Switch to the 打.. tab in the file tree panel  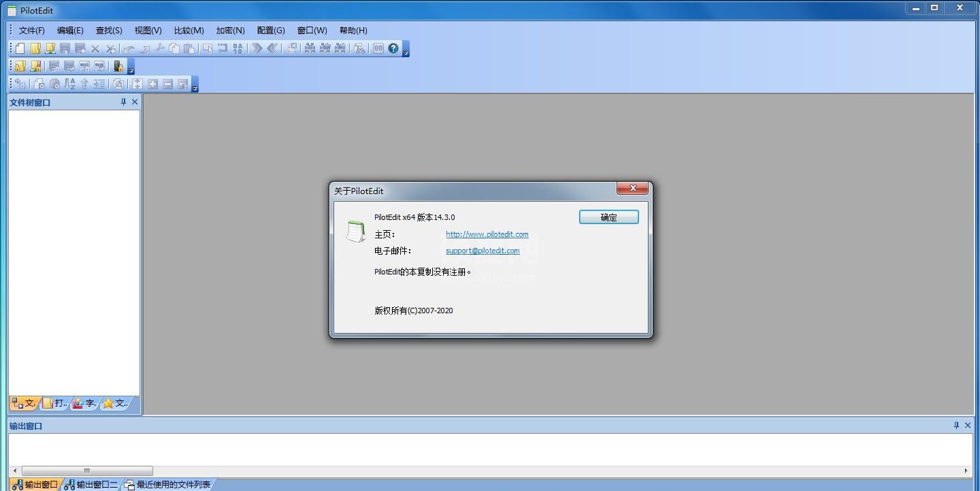pos(55,403)
